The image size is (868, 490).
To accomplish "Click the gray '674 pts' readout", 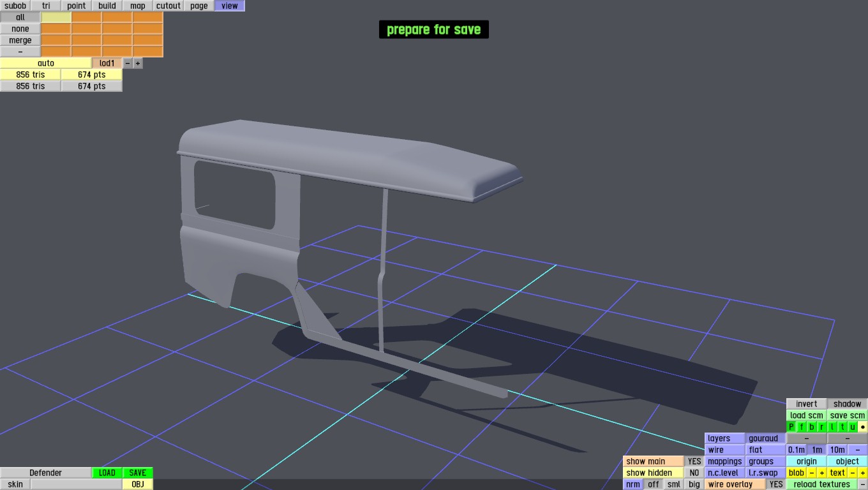I will coord(92,86).
